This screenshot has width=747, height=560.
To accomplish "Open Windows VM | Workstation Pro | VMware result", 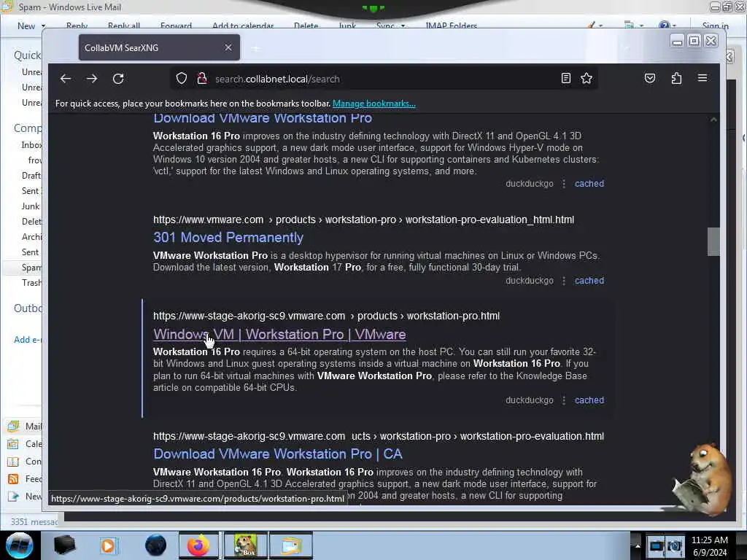I will [279, 334].
